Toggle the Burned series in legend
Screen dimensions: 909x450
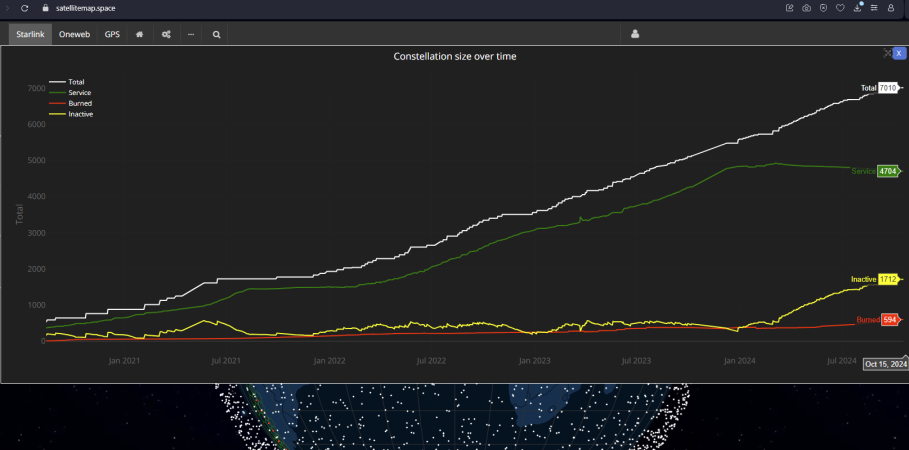(x=71, y=103)
